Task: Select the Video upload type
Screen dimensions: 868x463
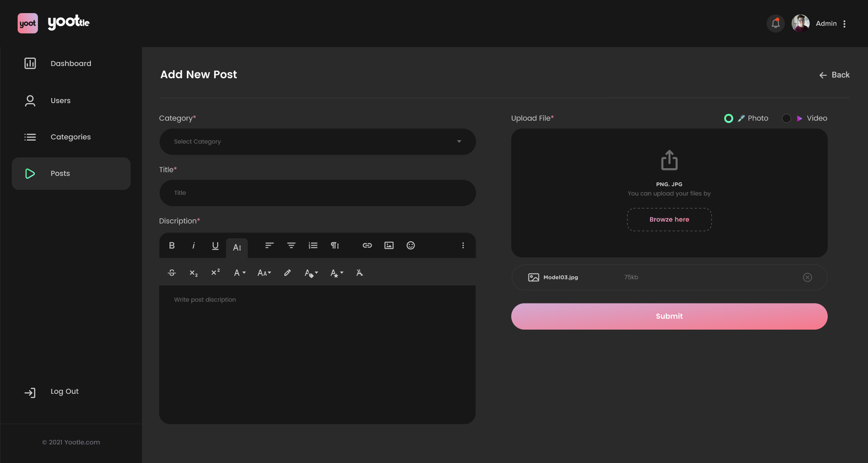Action: pyautogui.click(x=787, y=118)
